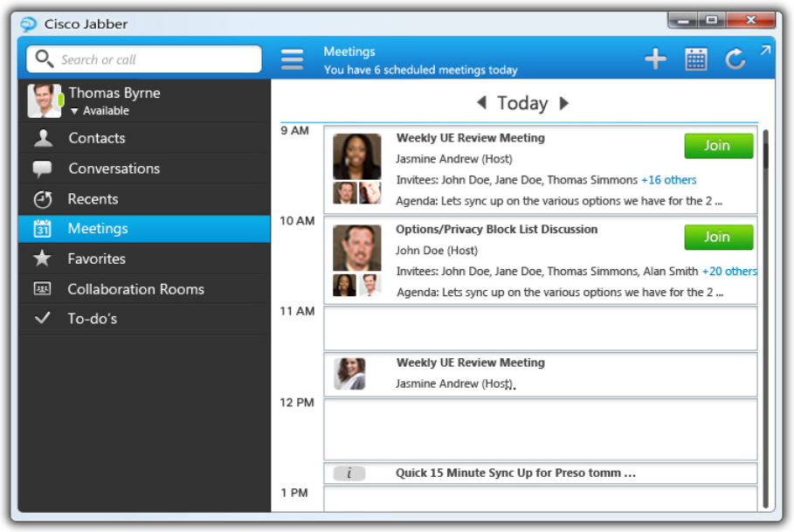Open the To-do's tab
Image resolution: width=794 pixels, height=532 pixels.
(144, 318)
